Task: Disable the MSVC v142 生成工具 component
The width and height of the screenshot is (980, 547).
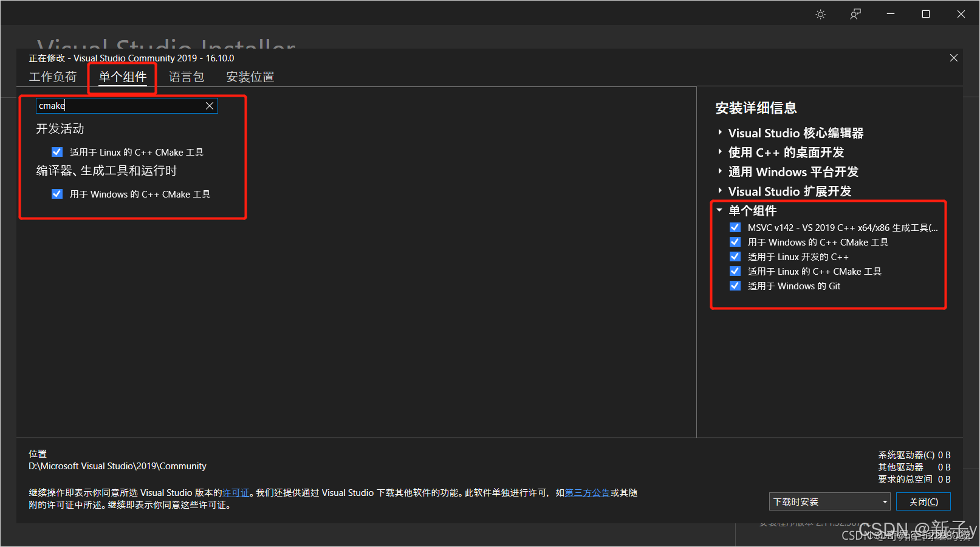Action: click(x=735, y=227)
